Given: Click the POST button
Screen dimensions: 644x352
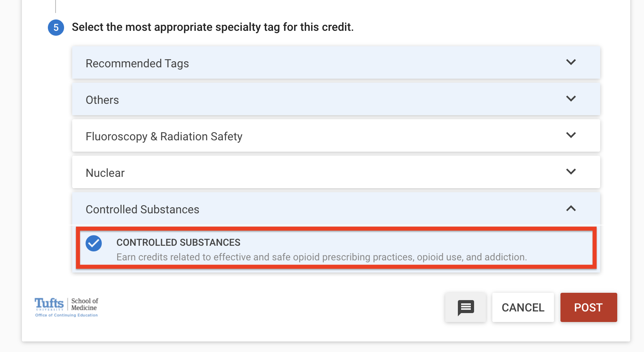Looking at the screenshot, I should 589,307.
